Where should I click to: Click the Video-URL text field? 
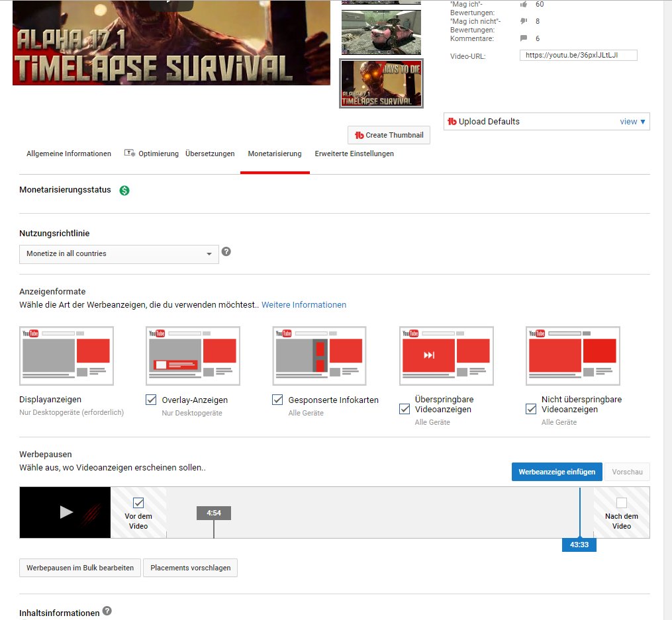[578, 55]
